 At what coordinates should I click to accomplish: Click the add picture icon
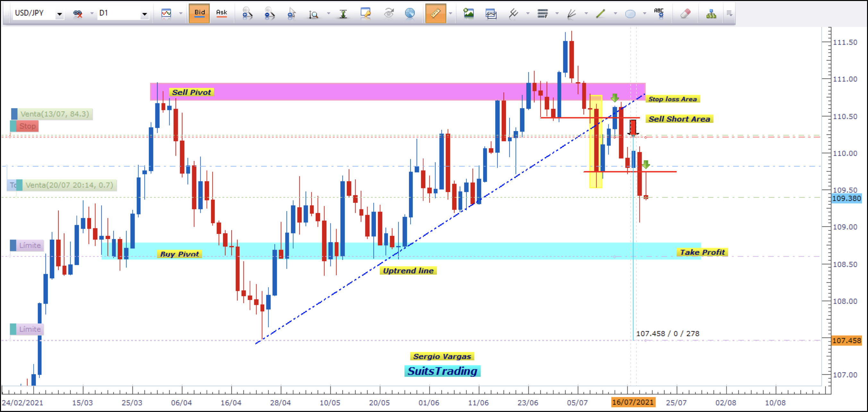coord(468,13)
